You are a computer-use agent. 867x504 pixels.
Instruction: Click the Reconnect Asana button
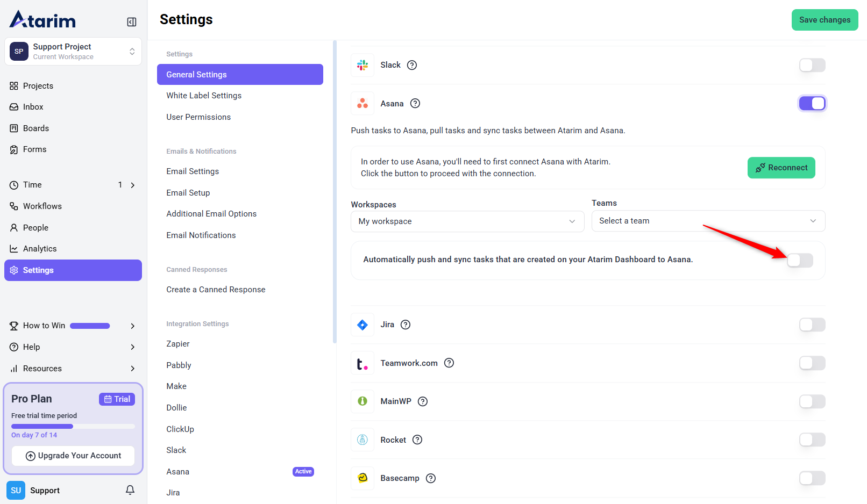coord(781,168)
